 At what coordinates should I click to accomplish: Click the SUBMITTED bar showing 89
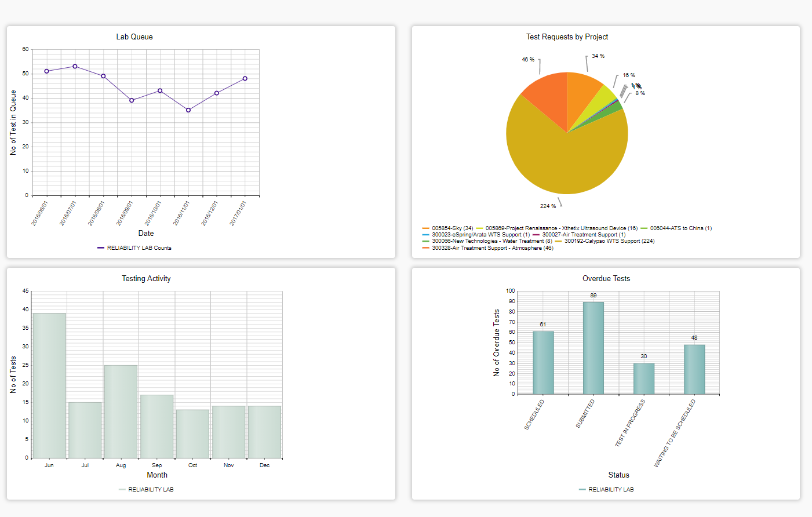click(593, 348)
